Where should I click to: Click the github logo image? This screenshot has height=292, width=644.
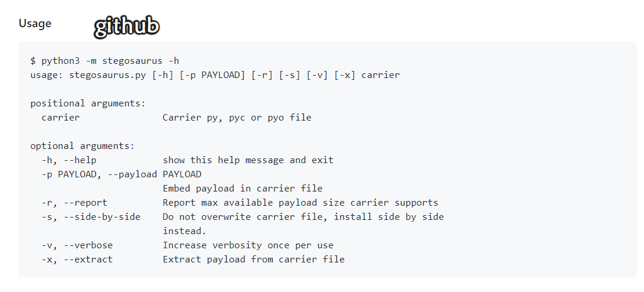(x=126, y=27)
